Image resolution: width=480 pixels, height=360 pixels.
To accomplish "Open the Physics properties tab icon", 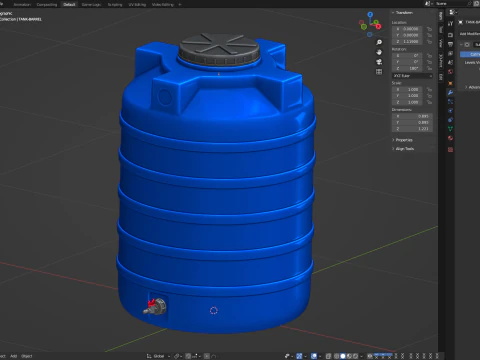I will (x=450, y=111).
